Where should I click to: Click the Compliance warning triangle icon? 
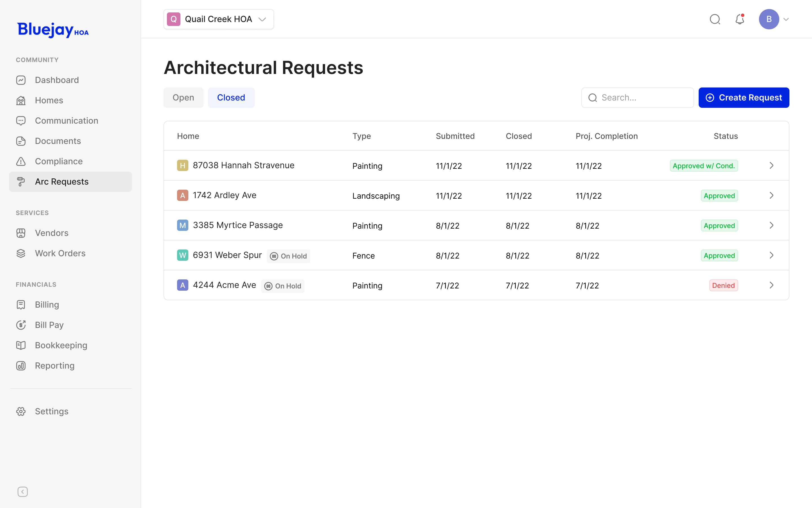[x=21, y=161]
